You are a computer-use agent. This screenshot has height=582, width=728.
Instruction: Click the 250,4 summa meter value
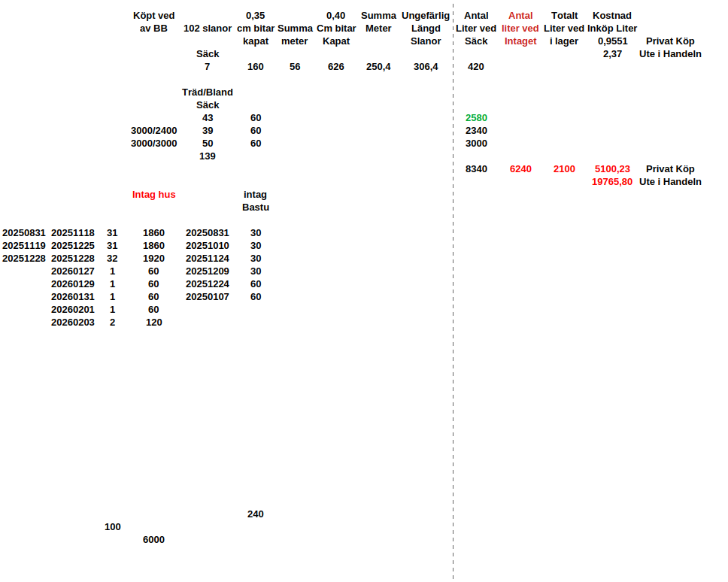tap(378, 67)
